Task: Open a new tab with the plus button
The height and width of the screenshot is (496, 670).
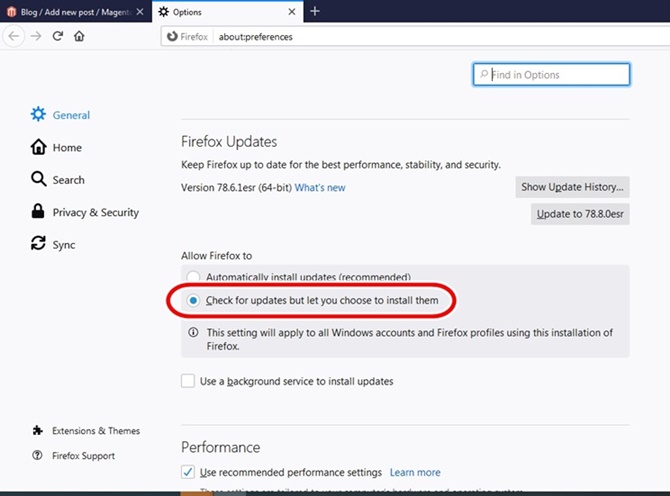Action: 315,11
